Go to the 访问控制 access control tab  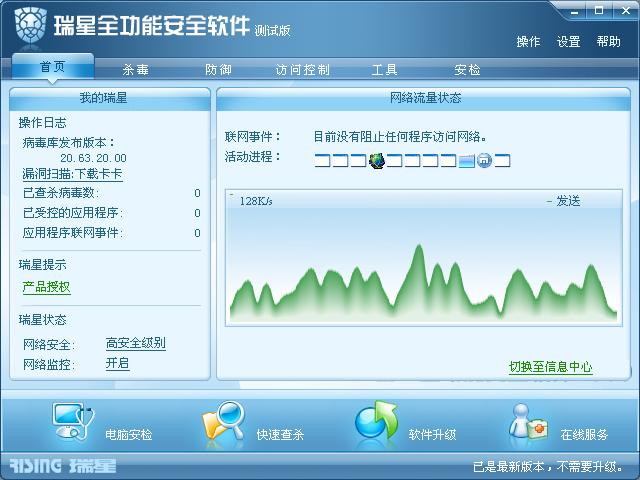coord(302,70)
